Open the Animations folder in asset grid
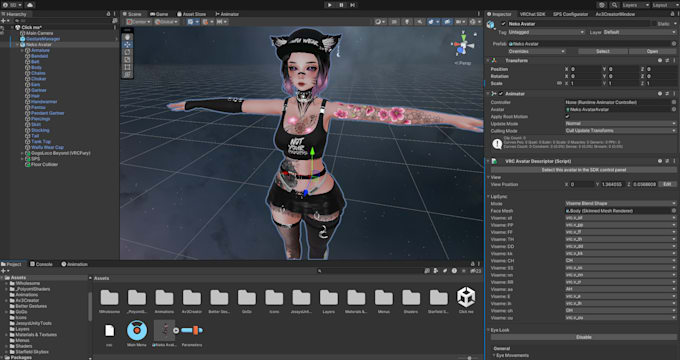680x360 pixels. (x=164, y=298)
